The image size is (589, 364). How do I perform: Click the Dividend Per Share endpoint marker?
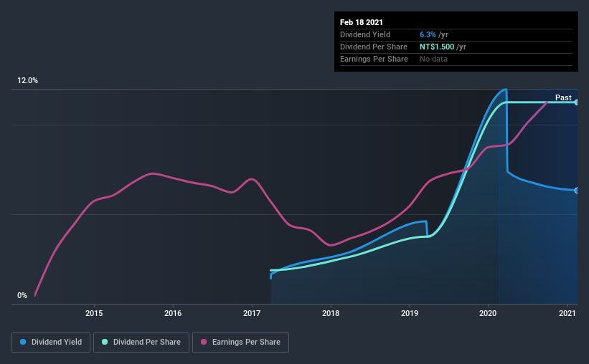(x=576, y=102)
